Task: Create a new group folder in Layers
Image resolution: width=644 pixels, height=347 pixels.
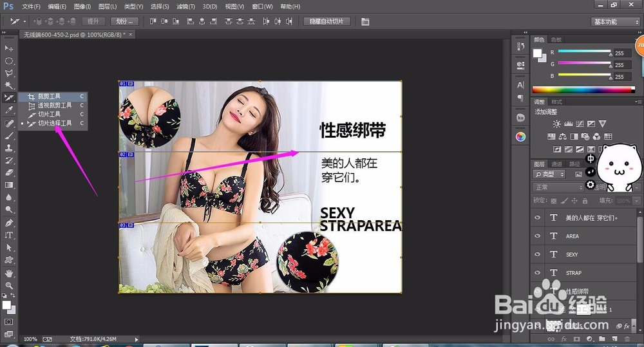Action: tap(601, 339)
